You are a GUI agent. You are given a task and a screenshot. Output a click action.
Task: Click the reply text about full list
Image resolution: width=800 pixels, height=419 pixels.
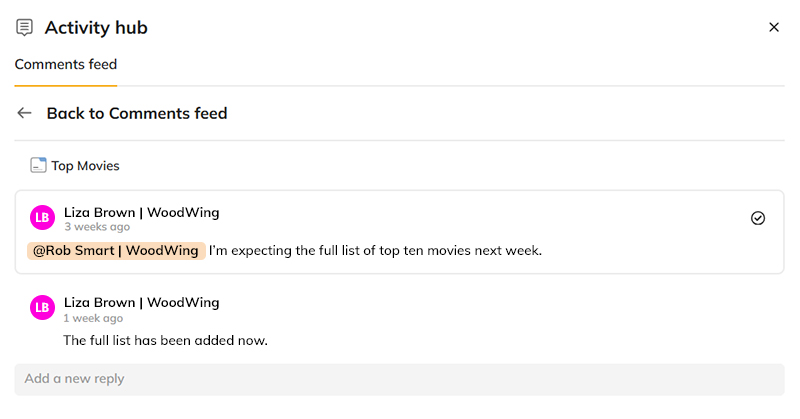pyautogui.click(x=165, y=340)
